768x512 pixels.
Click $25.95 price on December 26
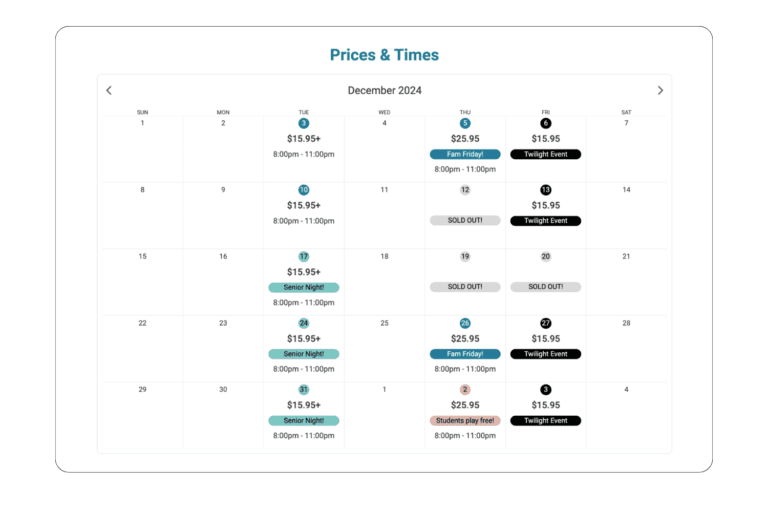coord(465,339)
